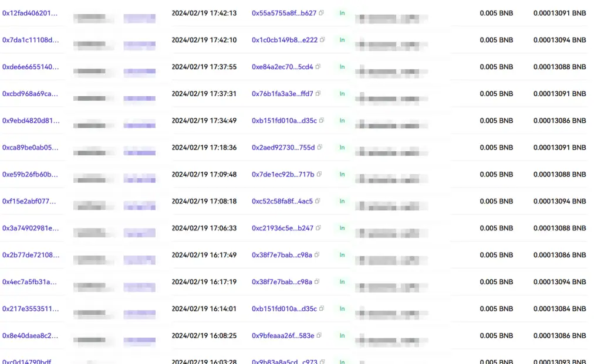
Task: Open transaction hash 0x12fad406201
Action: (x=31, y=13)
